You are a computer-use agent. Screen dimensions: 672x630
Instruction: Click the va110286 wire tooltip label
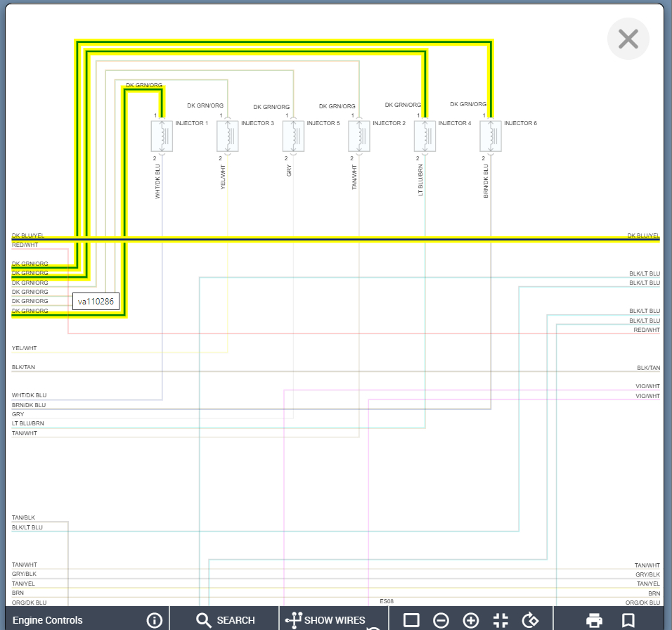pyautogui.click(x=96, y=301)
